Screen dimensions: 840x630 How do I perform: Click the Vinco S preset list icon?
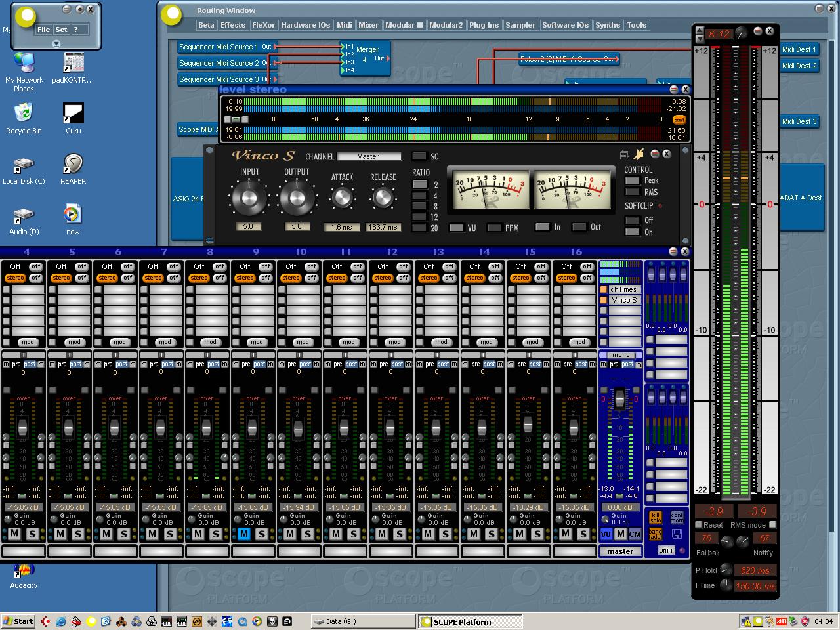(624, 155)
